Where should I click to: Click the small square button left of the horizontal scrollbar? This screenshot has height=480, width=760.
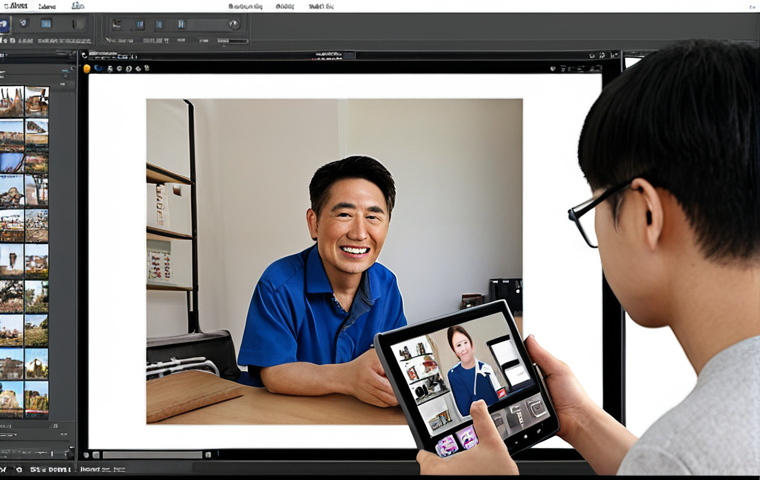coord(96,455)
